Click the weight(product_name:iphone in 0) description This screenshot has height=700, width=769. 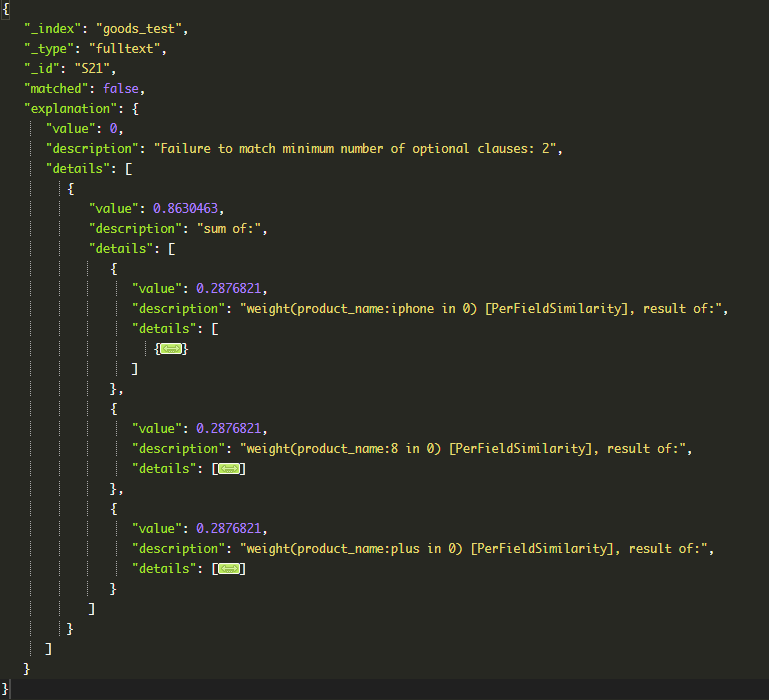[x=481, y=309]
